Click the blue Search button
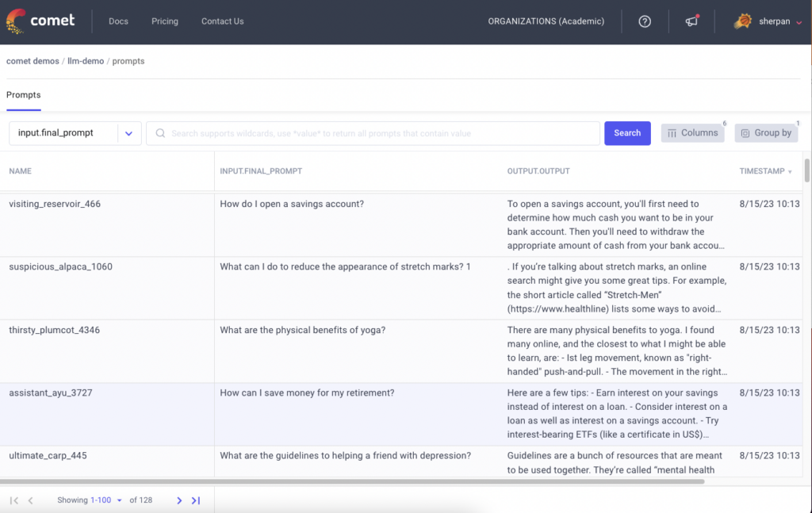 tap(627, 133)
